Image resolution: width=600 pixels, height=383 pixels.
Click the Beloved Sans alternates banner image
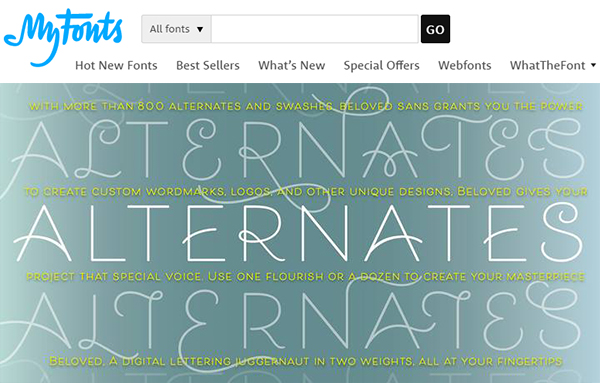300,233
